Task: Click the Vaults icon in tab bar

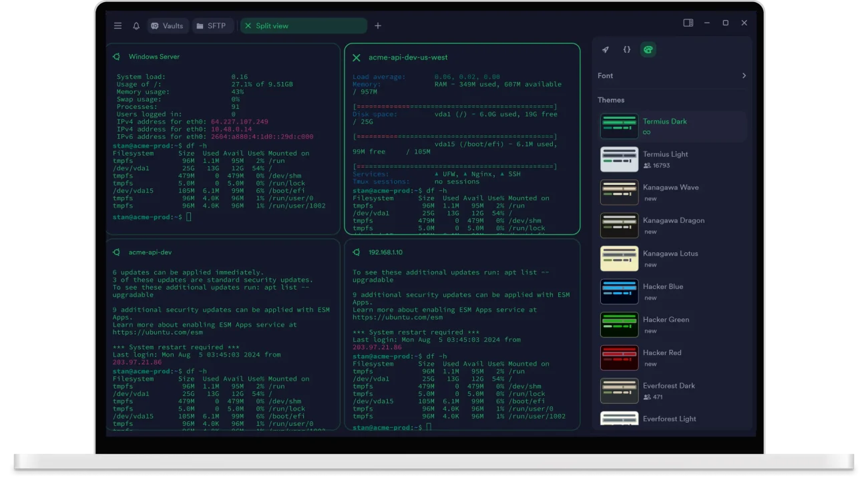Action: click(155, 26)
